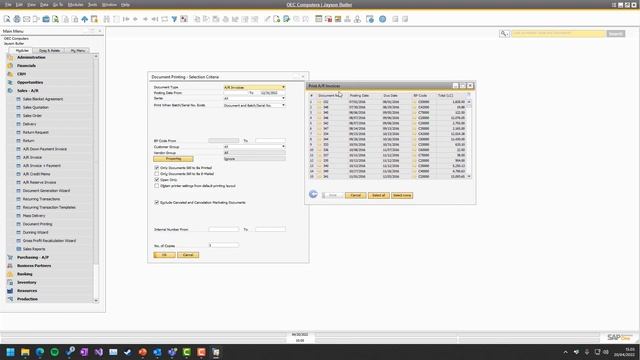Click the yellow search input field

(x=558, y=33)
